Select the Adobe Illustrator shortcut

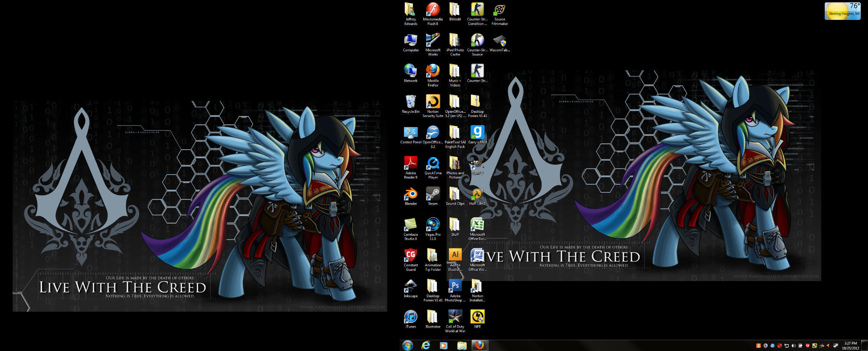(455, 260)
